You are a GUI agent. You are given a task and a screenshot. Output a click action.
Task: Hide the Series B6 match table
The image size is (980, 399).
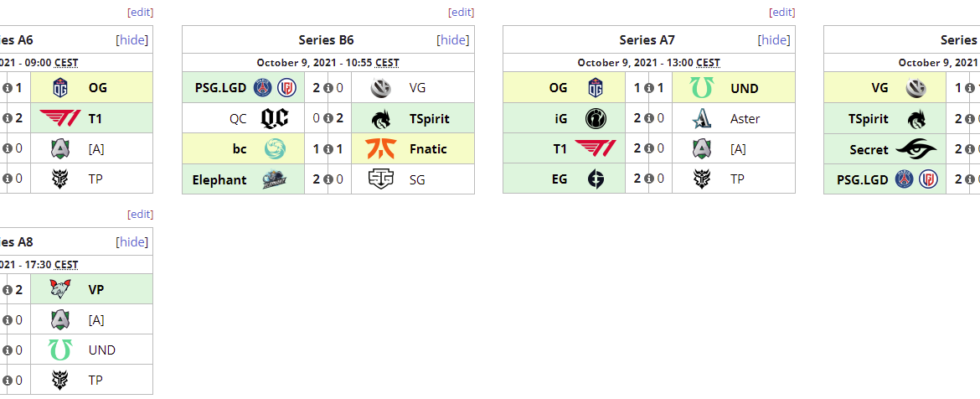pos(454,39)
